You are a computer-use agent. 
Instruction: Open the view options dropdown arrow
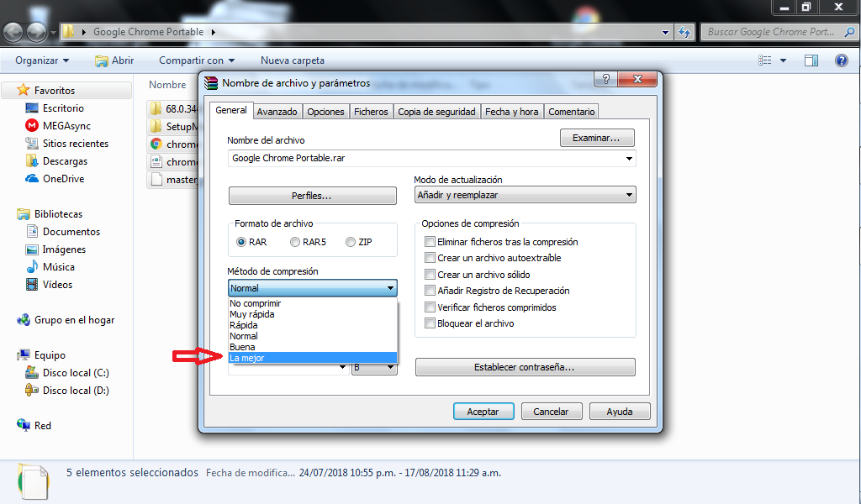coord(783,60)
